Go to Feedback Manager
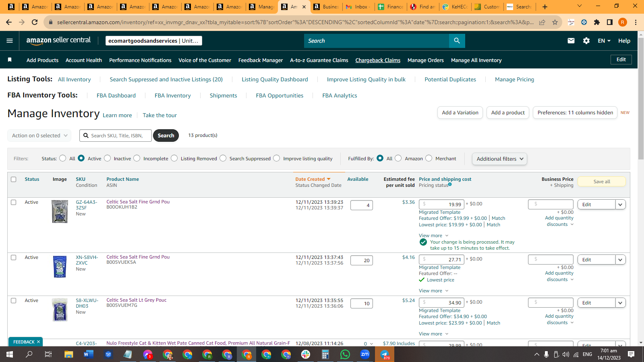The image size is (644, 362). pyautogui.click(x=261, y=60)
